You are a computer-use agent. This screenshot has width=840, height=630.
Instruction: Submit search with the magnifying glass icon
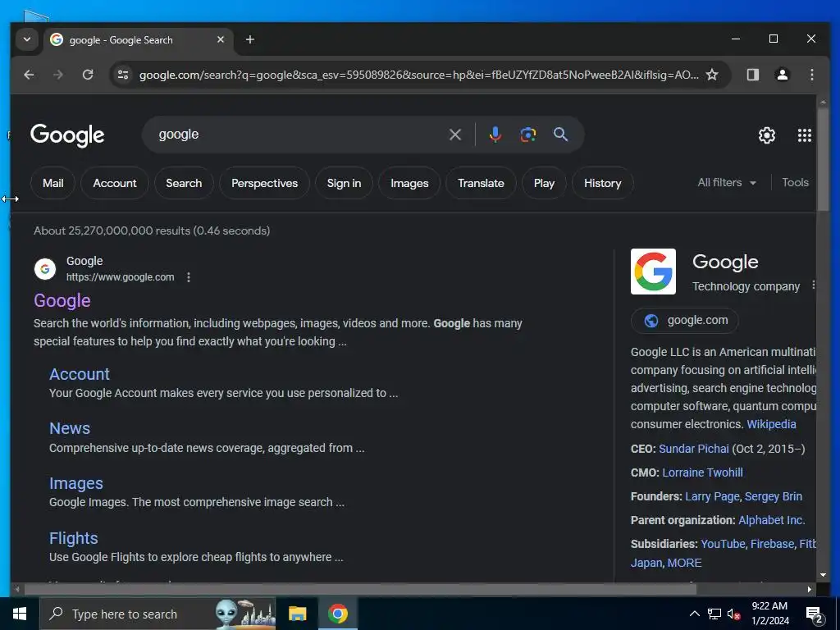tap(560, 135)
